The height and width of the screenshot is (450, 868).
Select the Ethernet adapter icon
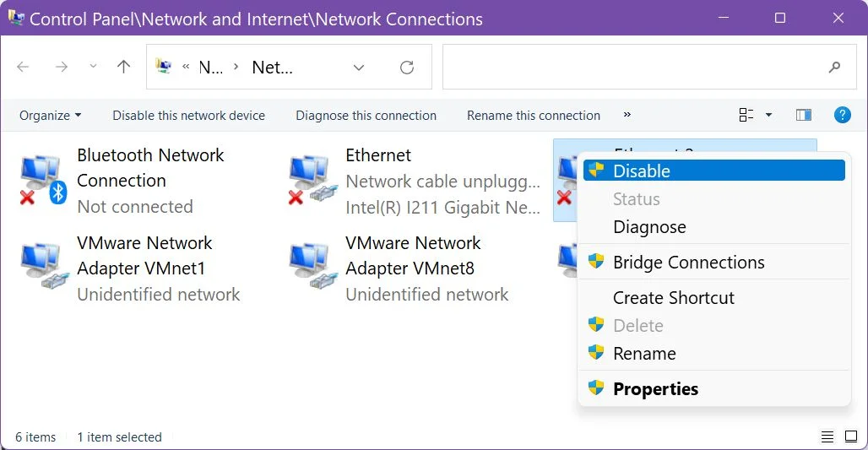312,181
